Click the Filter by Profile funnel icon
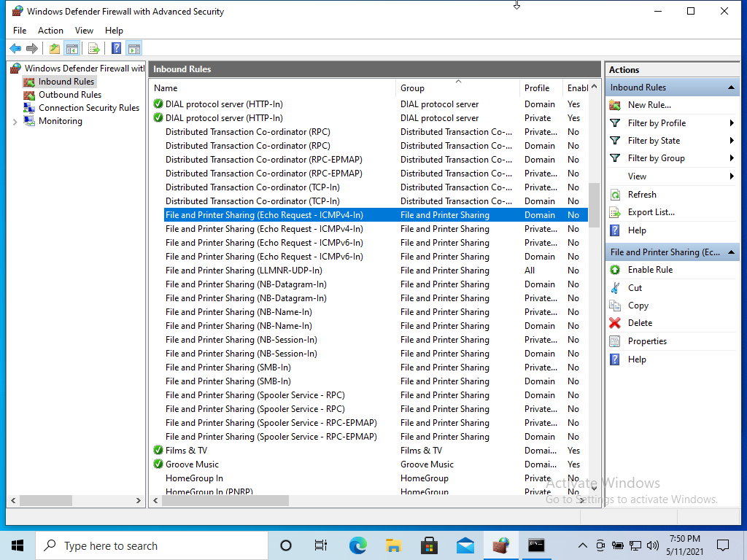Image resolution: width=747 pixels, height=560 pixels. pyautogui.click(x=615, y=123)
